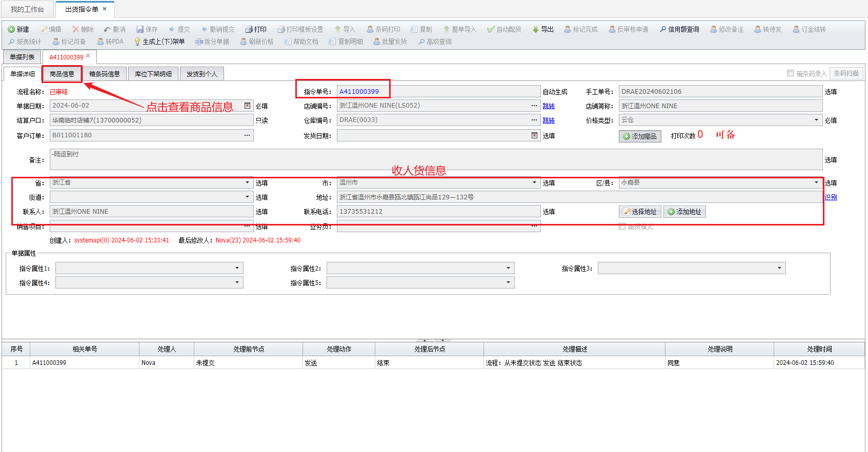Viewport: 868px width, 452px height.
Task: Click the 添加地址 button
Action: pyautogui.click(x=684, y=212)
